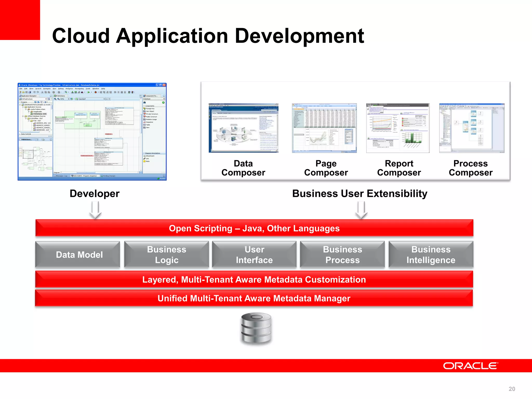The width and height of the screenshot is (532, 399).
Task: Collapse the DatabaseSchema tree node
Action: pos(20,105)
